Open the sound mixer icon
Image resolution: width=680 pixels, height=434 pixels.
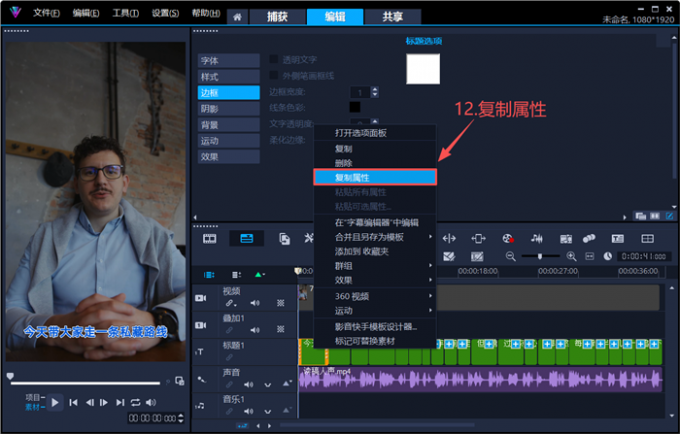tap(537, 238)
